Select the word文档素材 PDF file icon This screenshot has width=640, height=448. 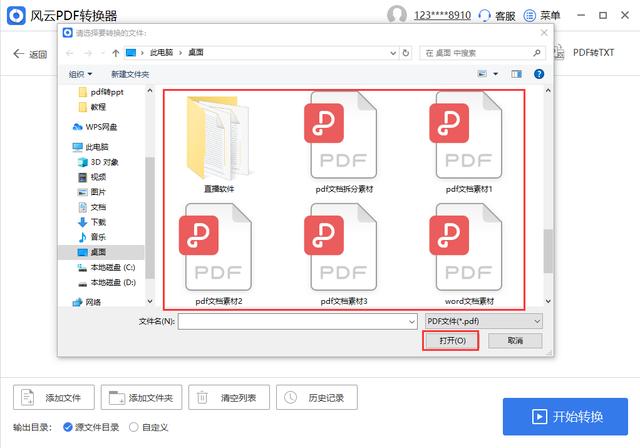click(x=469, y=252)
